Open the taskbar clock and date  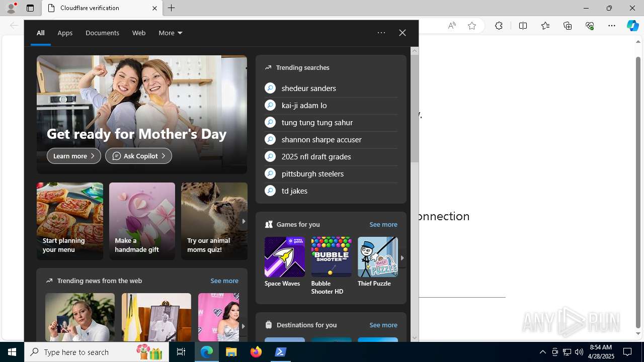601,352
